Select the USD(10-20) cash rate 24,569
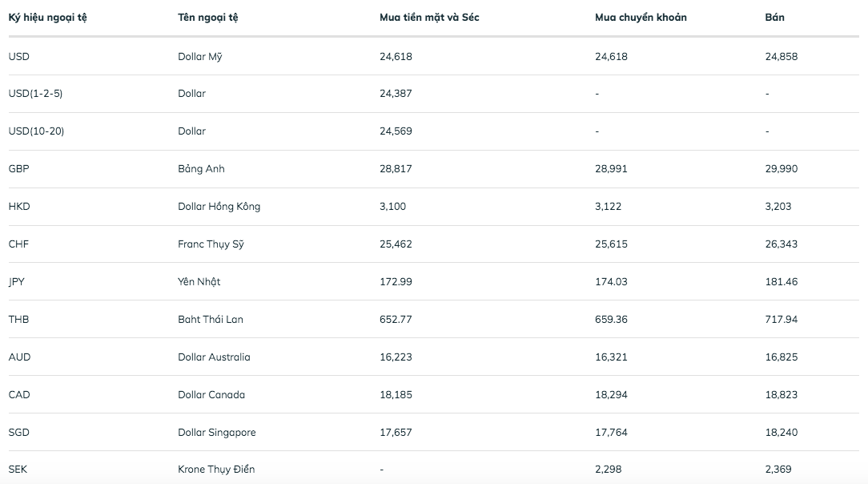 point(396,131)
